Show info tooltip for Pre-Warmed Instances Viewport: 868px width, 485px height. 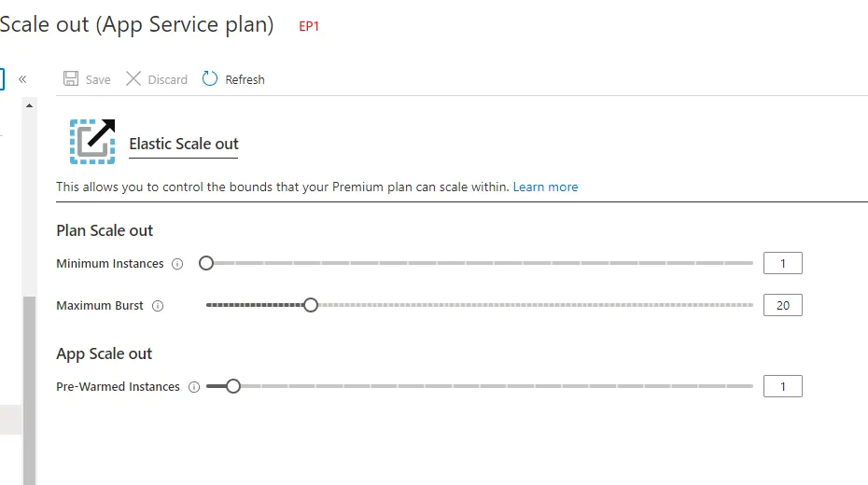[x=194, y=387]
